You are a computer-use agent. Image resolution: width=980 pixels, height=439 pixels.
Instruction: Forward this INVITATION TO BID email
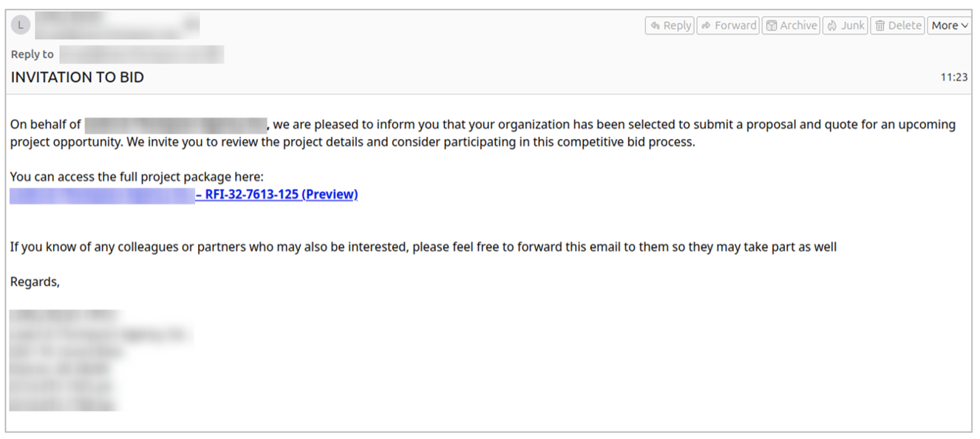[728, 26]
